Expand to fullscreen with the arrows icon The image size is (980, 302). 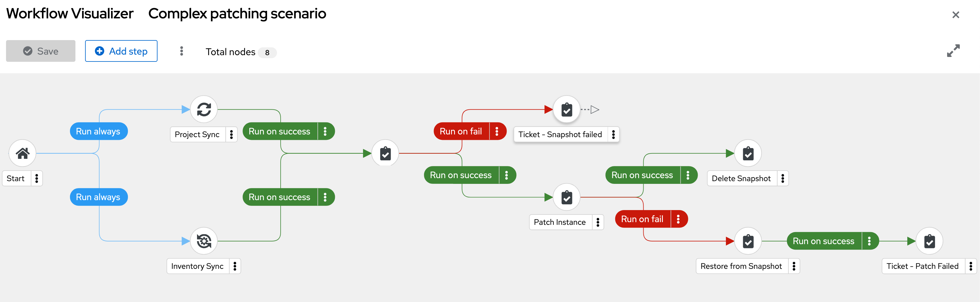[953, 51]
